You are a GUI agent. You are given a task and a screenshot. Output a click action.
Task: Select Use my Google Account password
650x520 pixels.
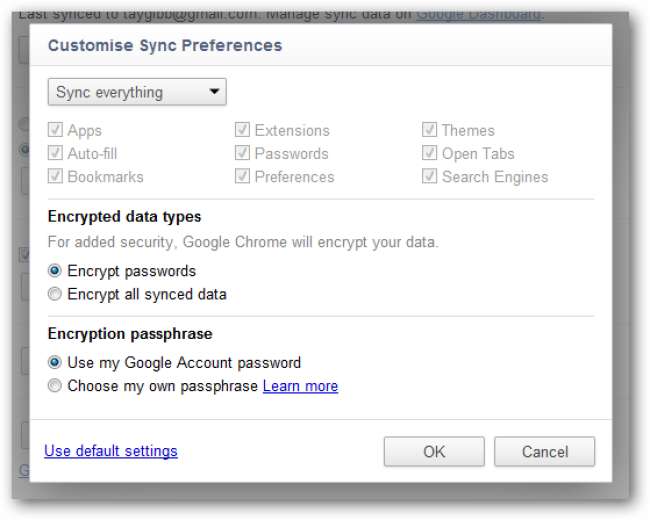point(56,363)
